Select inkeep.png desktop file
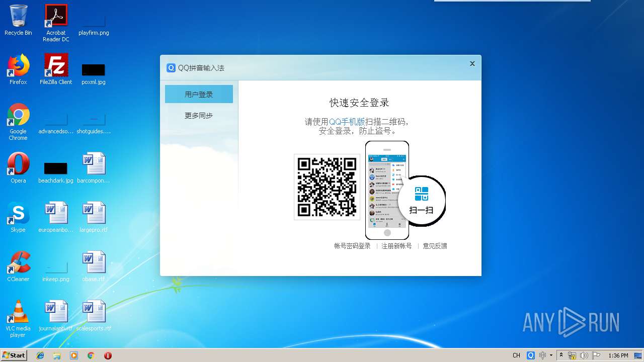644x362 pixels. click(x=56, y=271)
